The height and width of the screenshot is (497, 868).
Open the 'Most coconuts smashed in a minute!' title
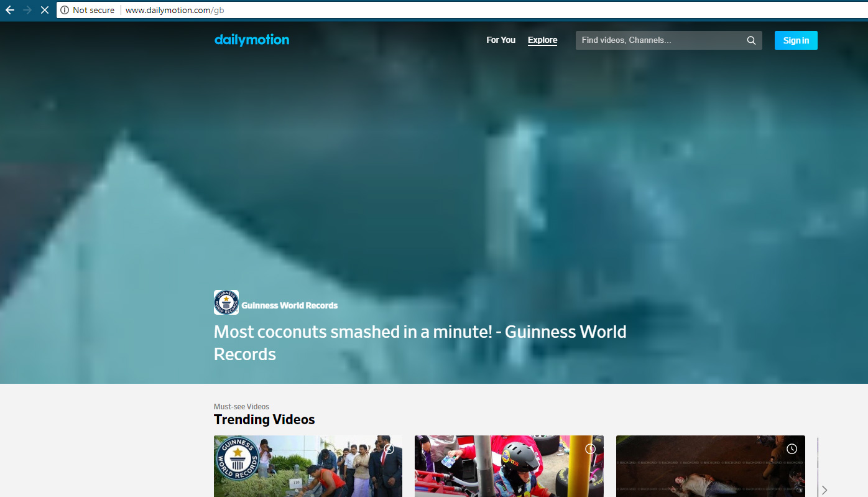pos(420,343)
